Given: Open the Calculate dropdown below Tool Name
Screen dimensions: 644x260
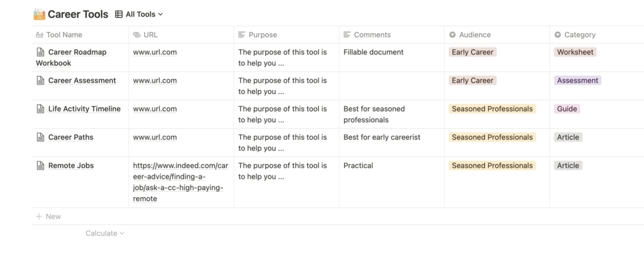Looking at the screenshot, I should pos(104,233).
